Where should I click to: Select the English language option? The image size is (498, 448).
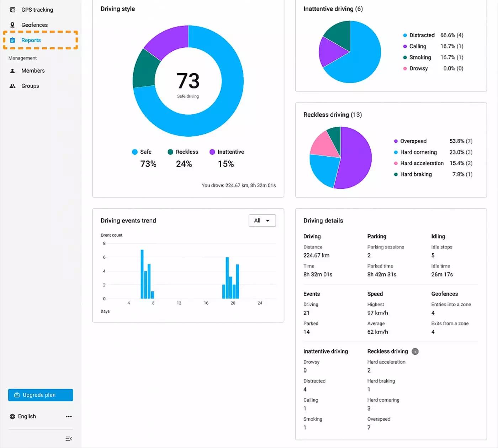[x=27, y=416]
